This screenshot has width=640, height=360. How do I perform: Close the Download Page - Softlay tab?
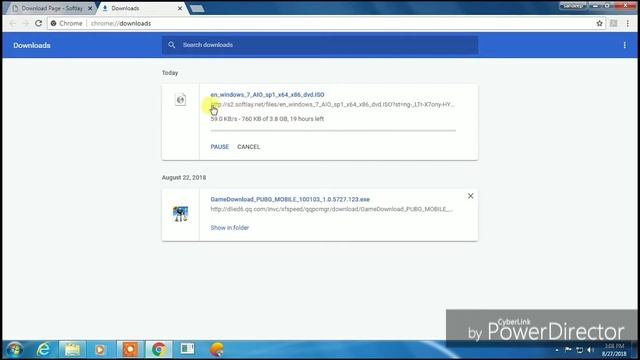tap(90, 8)
